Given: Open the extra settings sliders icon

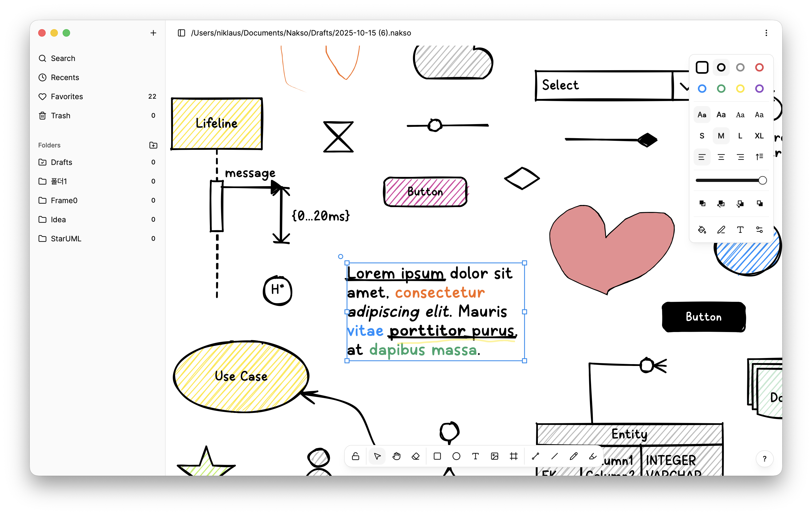Looking at the screenshot, I should [759, 230].
